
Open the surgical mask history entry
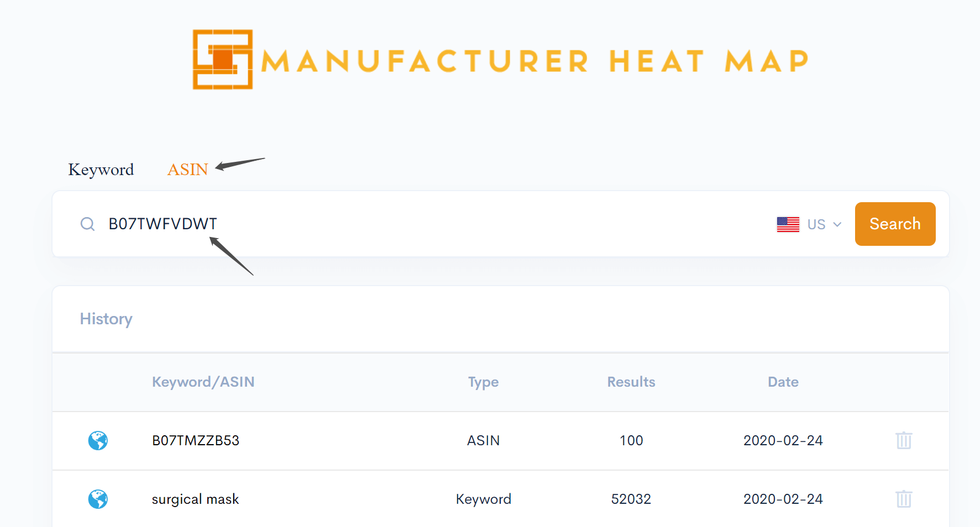pos(195,499)
